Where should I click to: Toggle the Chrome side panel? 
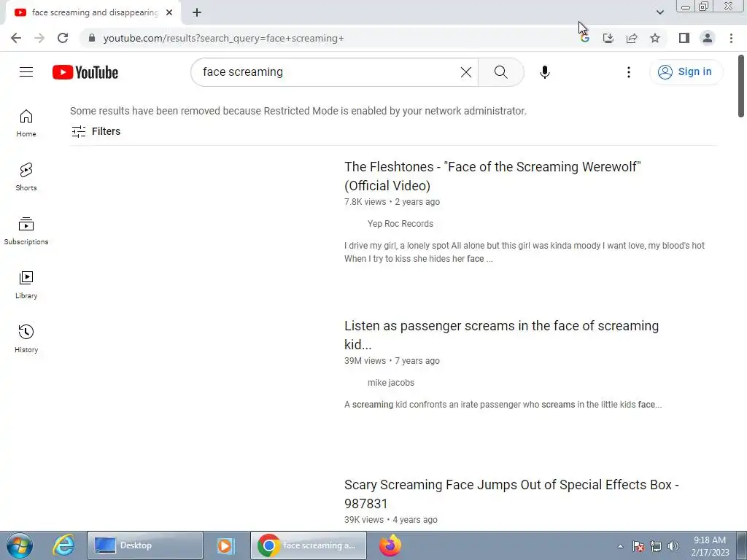click(x=684, y=38)
